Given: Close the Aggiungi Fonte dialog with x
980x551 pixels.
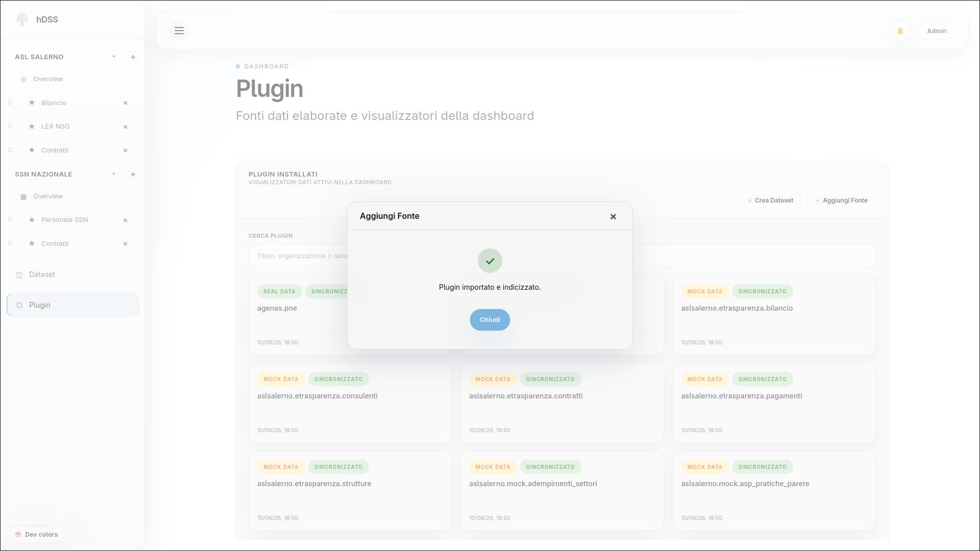Looking at the screenshot, I should tap(613, 217).
